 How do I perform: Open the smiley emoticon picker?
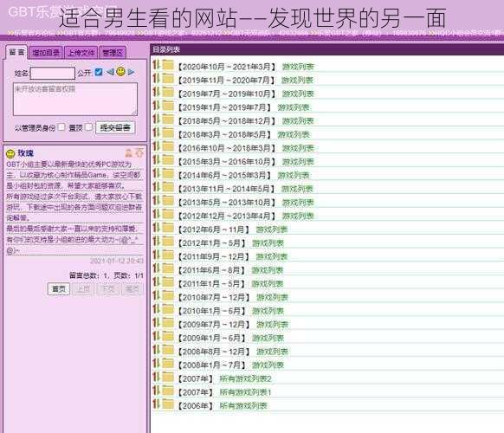coord(121,72)
